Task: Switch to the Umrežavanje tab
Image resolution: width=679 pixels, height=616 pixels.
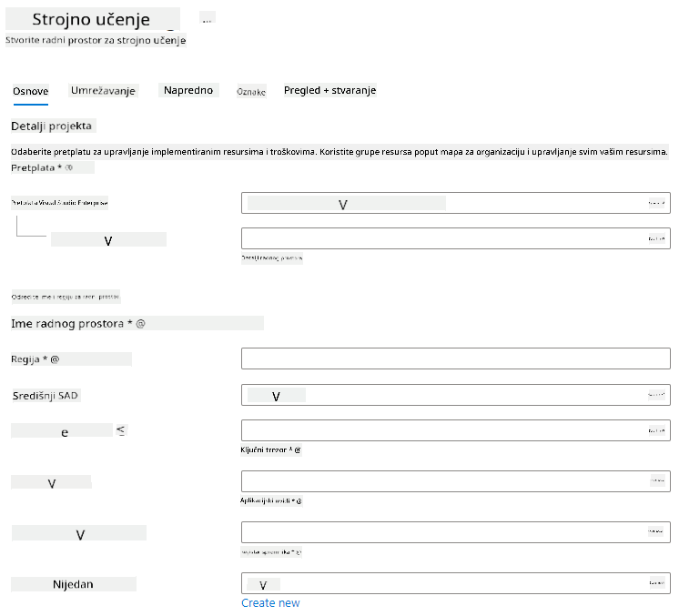Action: click(x=103, y=90)
